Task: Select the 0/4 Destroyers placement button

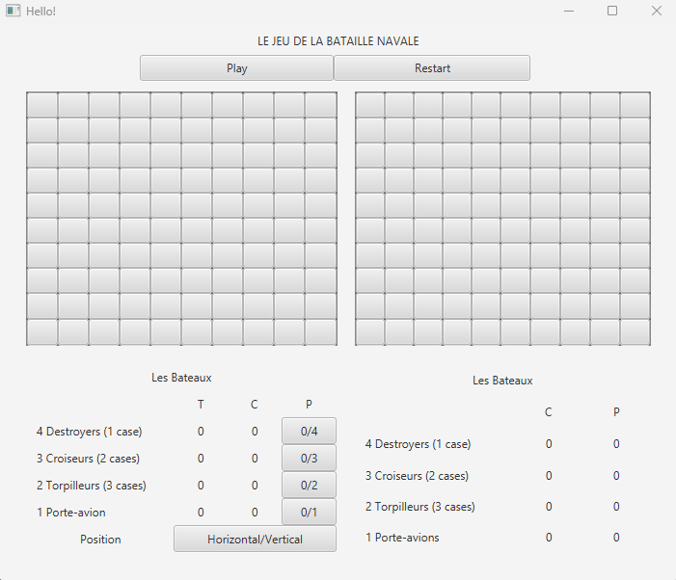Action: click(x=309, y=431)
